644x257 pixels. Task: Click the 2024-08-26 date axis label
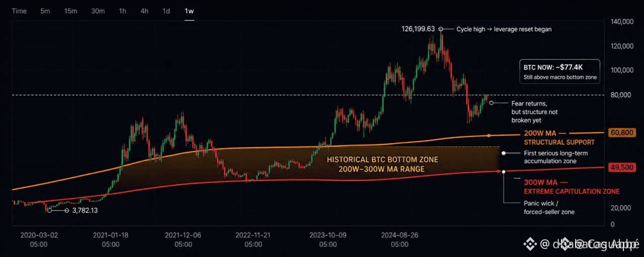click(x=399, y=239)
